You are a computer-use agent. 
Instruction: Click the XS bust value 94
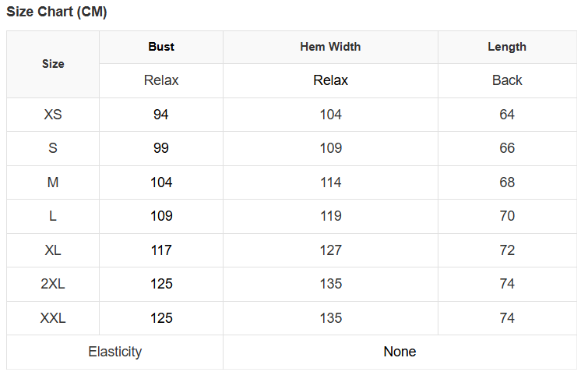161,115
